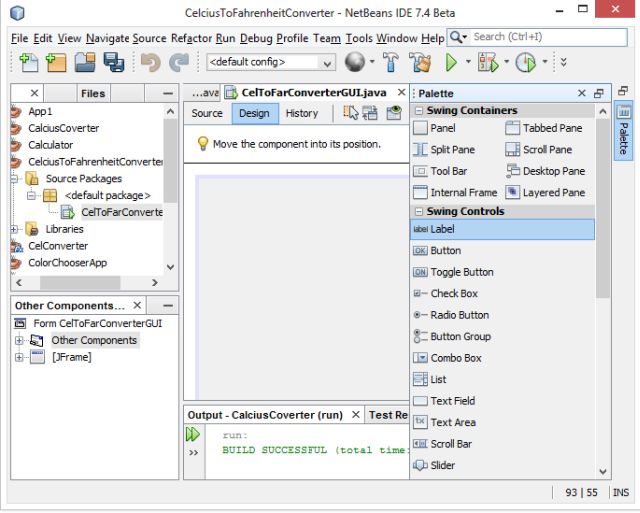Open the browser globe dropdown arrow
This screenshot has height=513, width=640.
point(371,62)
